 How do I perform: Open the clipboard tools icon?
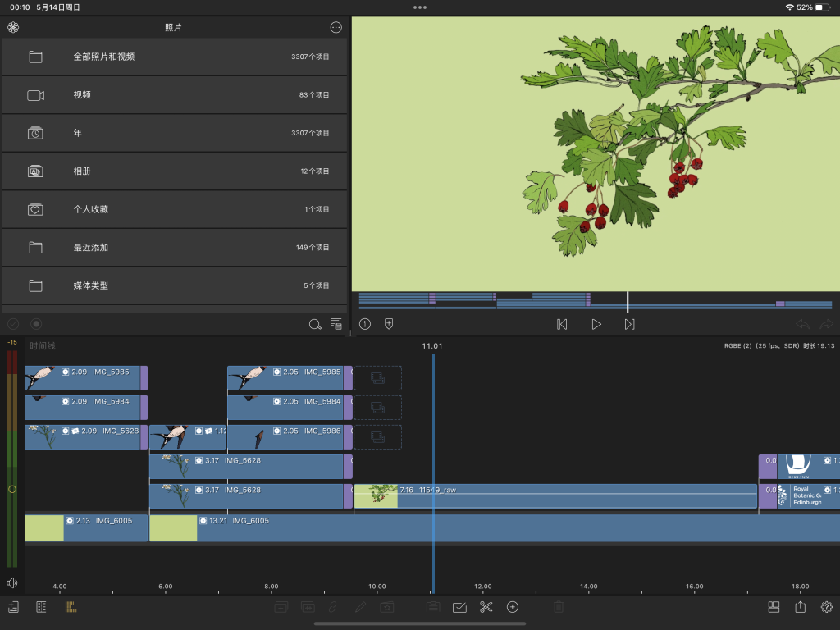tap(433, 607)
